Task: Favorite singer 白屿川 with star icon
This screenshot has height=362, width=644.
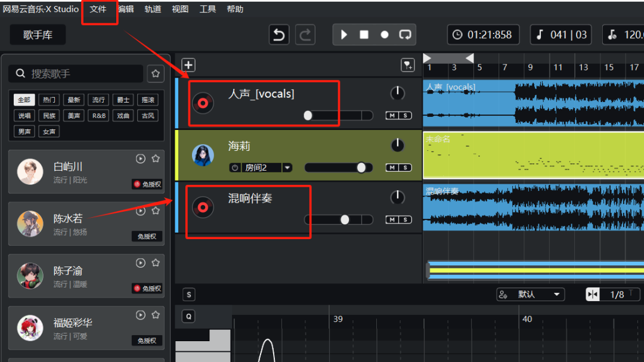Action: point(156,159)
